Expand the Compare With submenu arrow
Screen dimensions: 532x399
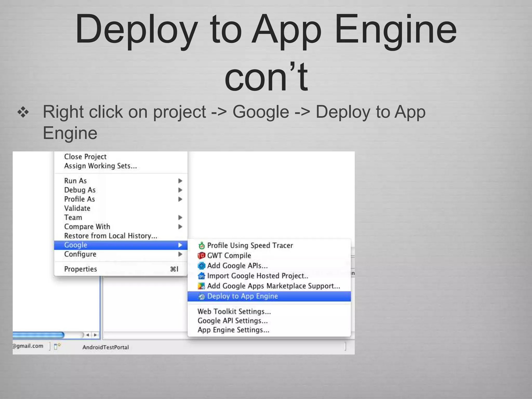tap(180, 227)
